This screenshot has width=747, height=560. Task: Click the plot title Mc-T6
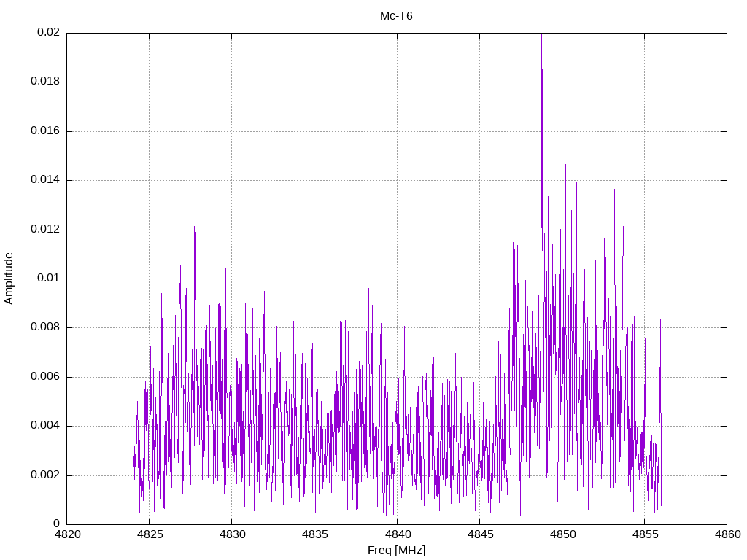396,16
